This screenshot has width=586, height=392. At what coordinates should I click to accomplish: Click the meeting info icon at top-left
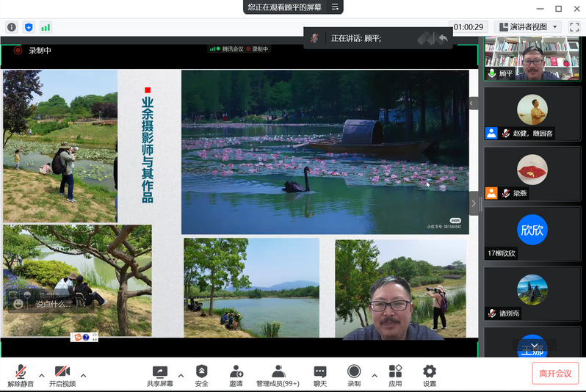[12, 27]
